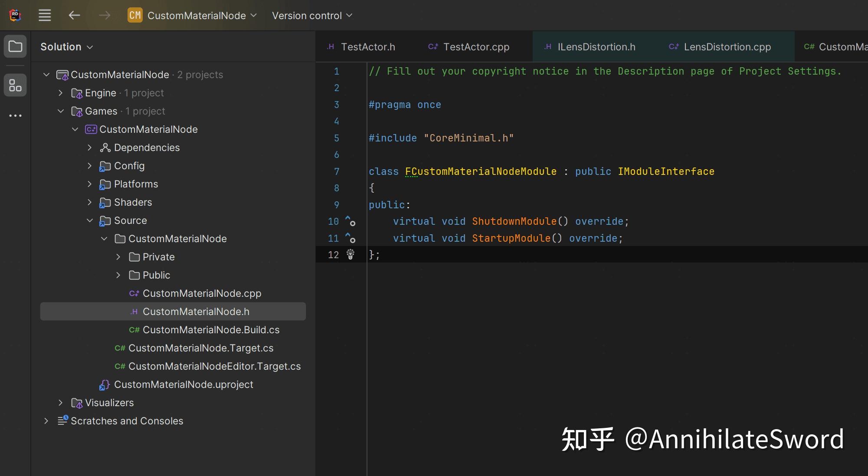This screenshot has width=868, height=476.
Task: Open the Version control dropdown
Action: click(312, 16)
